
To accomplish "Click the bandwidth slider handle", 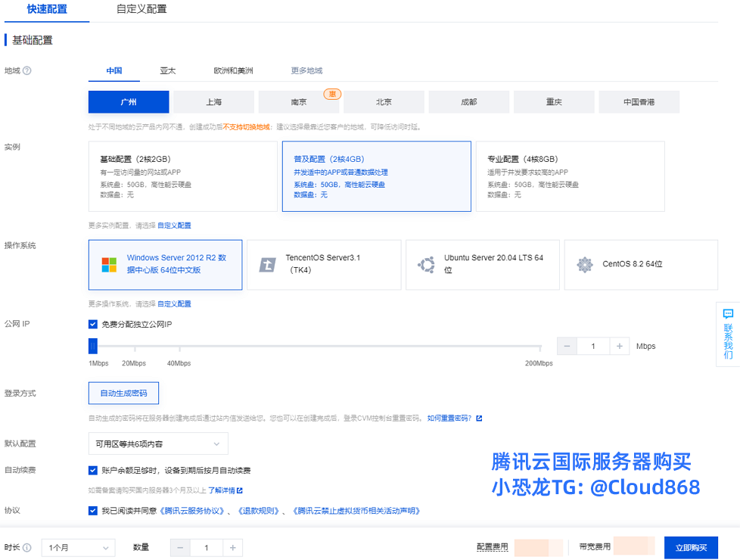I will click(93, 346).
